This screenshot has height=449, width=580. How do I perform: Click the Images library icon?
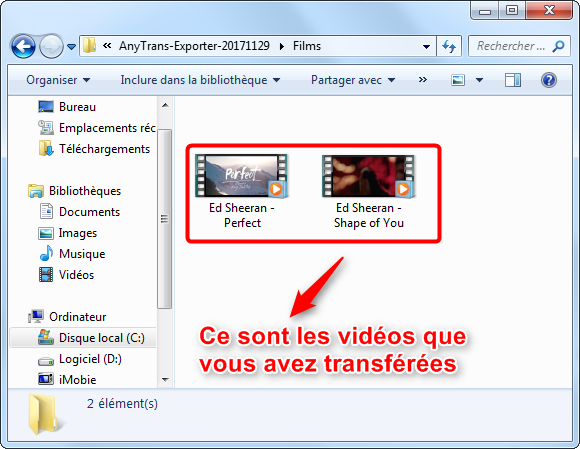coord(46,233)
